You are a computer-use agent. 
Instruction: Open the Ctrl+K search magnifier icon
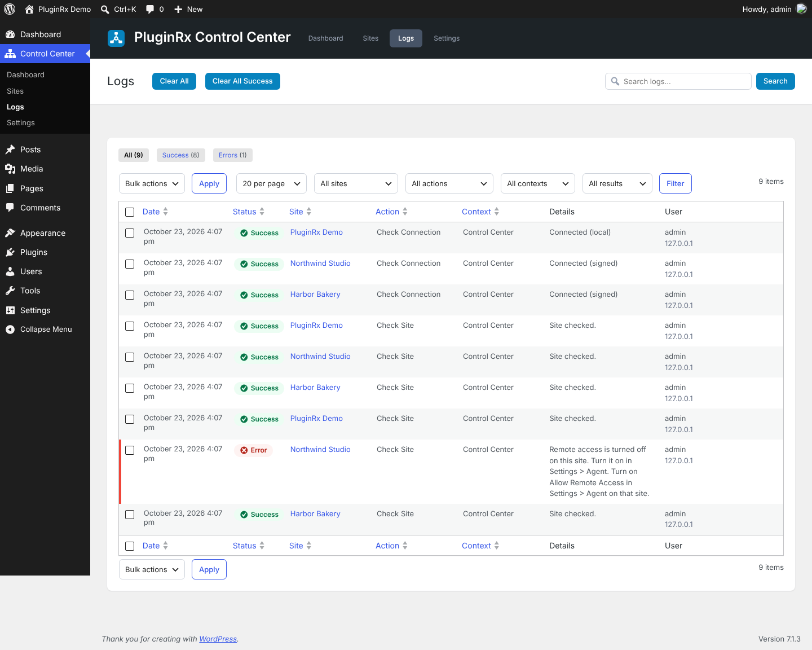[x=105, y=9]
